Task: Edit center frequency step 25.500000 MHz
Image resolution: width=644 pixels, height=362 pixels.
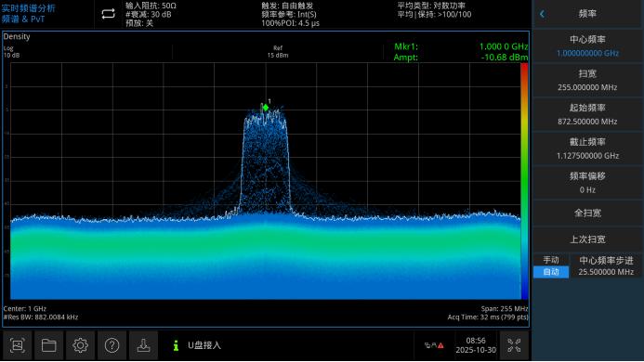Action: click(606, 266)
